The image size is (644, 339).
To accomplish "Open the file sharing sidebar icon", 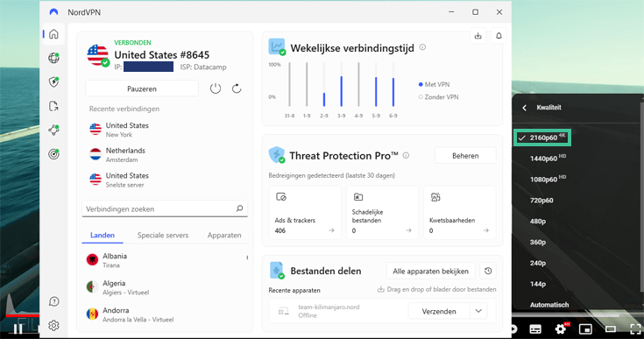I will 53,106.
